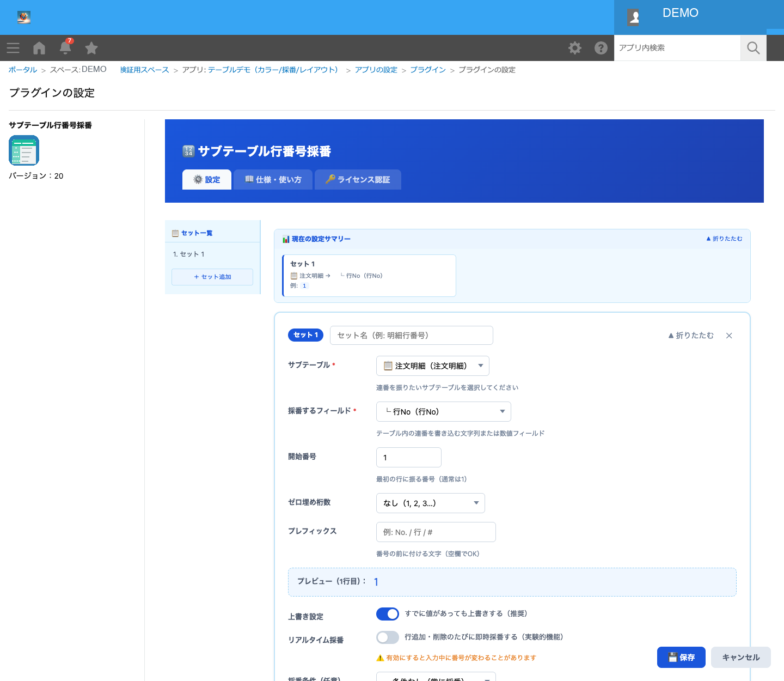Screen dimensions: 784x681
Task: Focus the 開始番号 input field
Action: coord(409,457)
